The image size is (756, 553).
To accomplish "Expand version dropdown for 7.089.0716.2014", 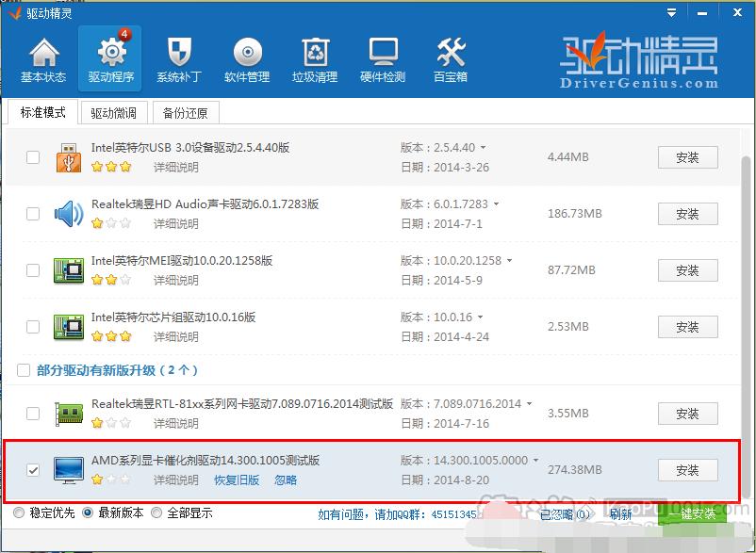I will point(530,403).
